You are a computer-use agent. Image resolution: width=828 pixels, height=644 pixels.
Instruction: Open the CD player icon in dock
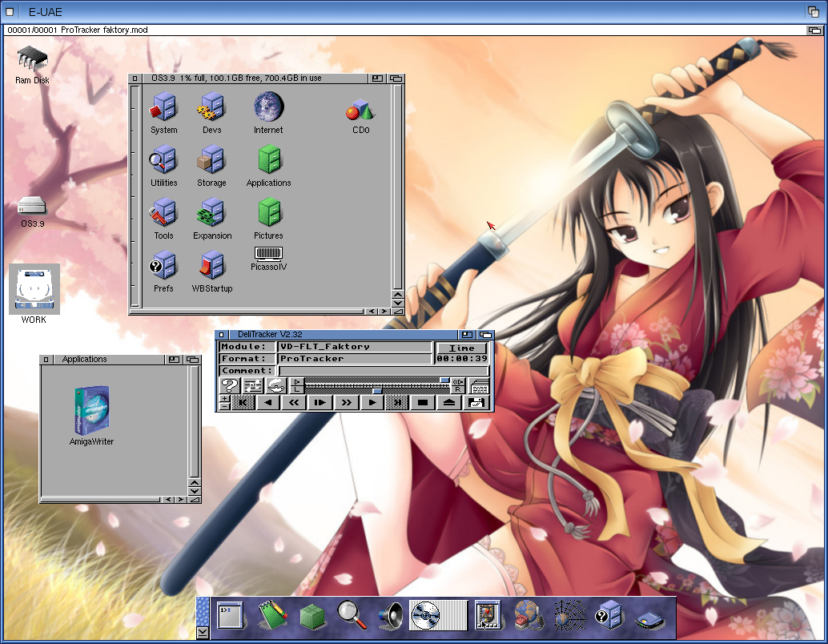(438, 615)
